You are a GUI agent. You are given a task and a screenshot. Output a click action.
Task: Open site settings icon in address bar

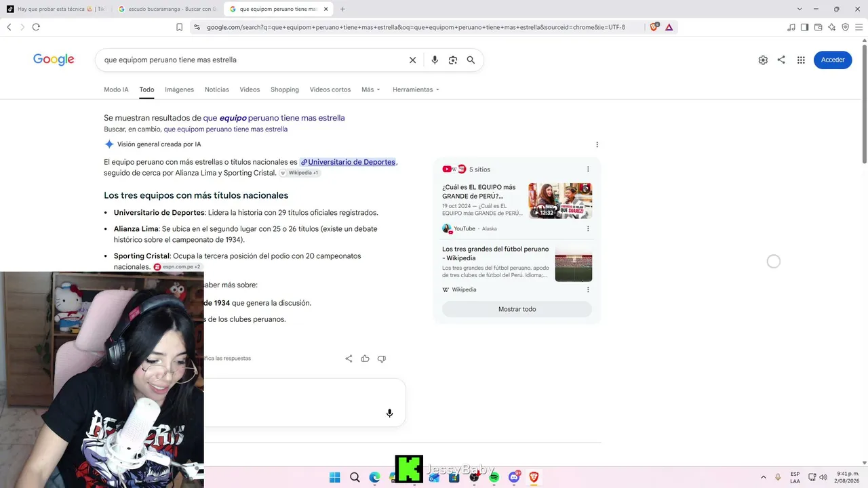[x=197, y=27]
